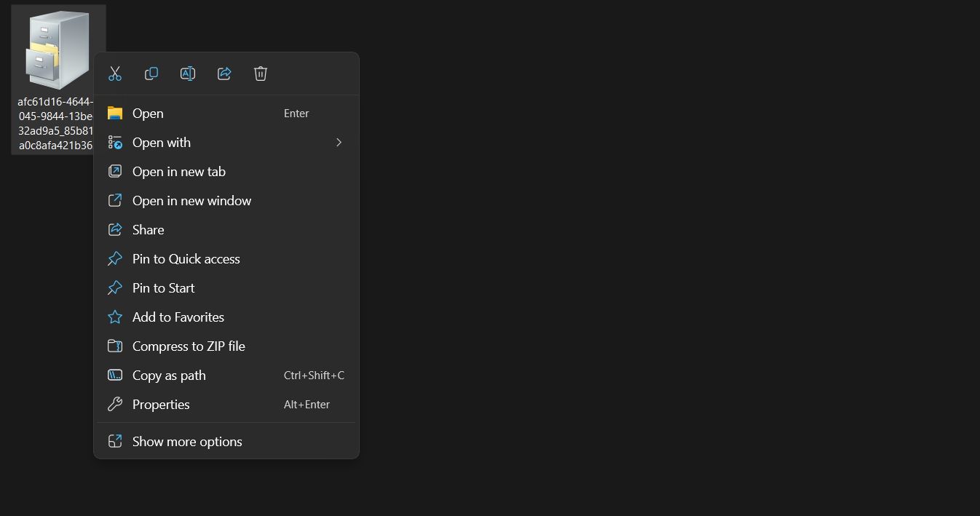This screenshot has width=980, height=516.
Task: Click Open in new window
Action: coord(191,200)
